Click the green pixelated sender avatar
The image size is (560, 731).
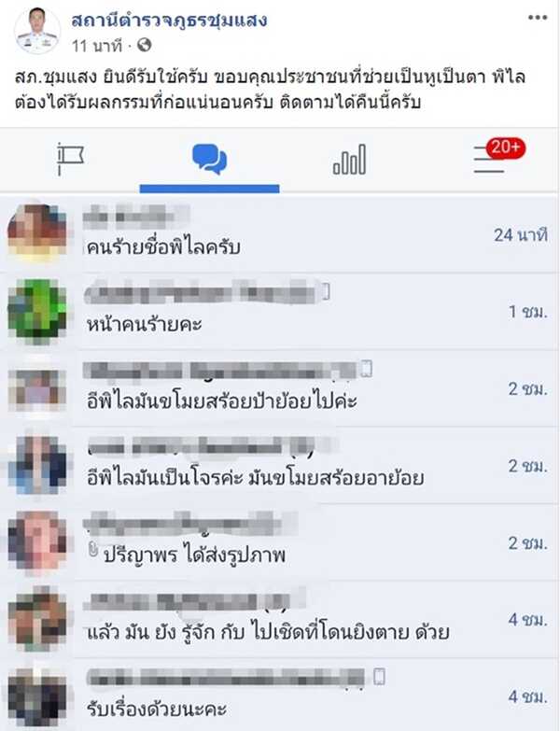[x=37, y=309]
